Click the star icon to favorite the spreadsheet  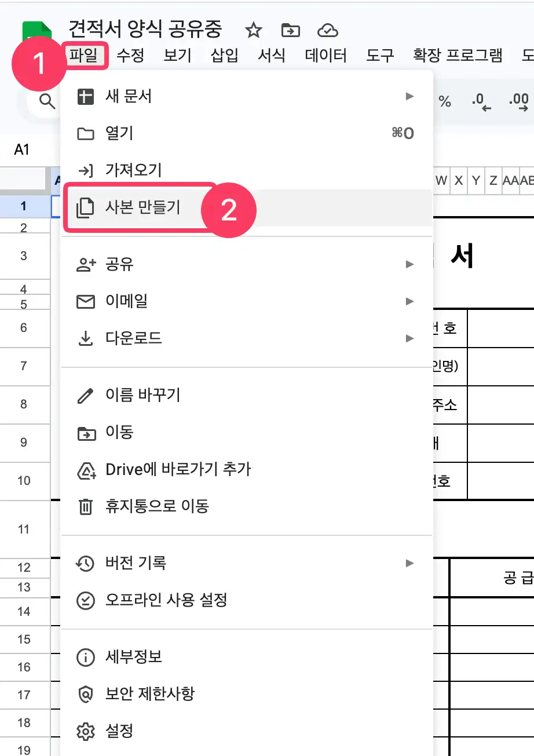point(254,30)
